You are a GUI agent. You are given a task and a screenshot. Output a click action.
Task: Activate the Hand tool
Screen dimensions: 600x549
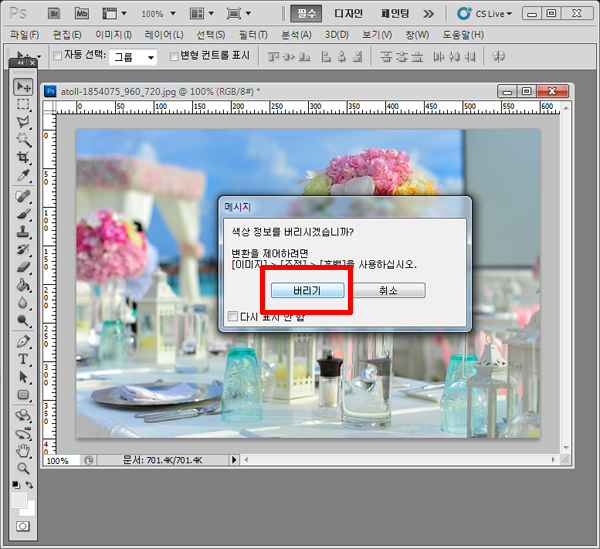tap(23, 450)
